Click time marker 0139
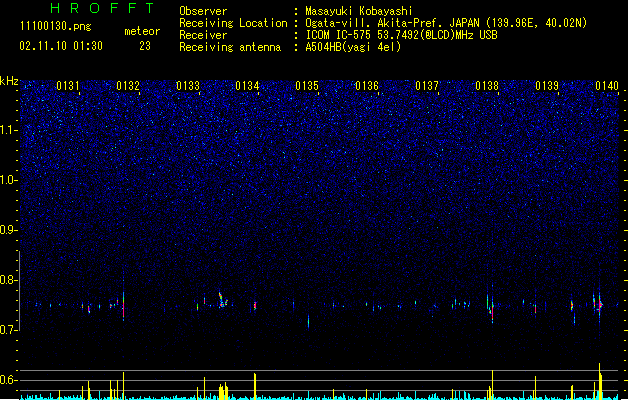629x400 pixels. pos(547,86)
